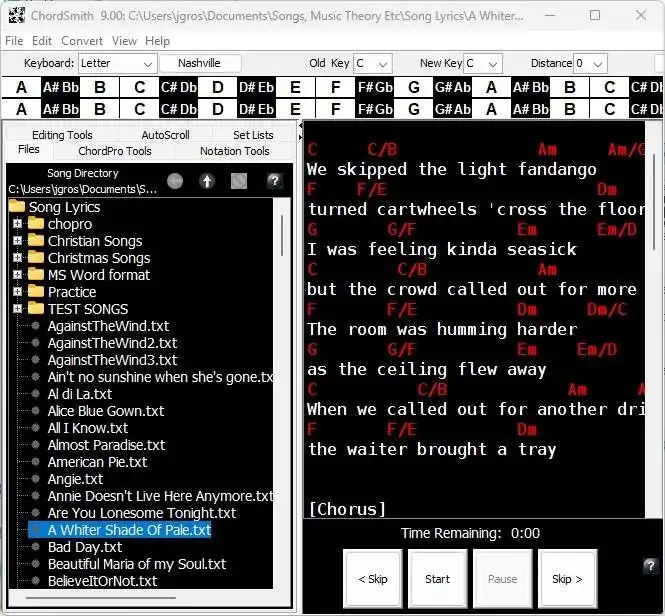Select the Files tab

29,150
